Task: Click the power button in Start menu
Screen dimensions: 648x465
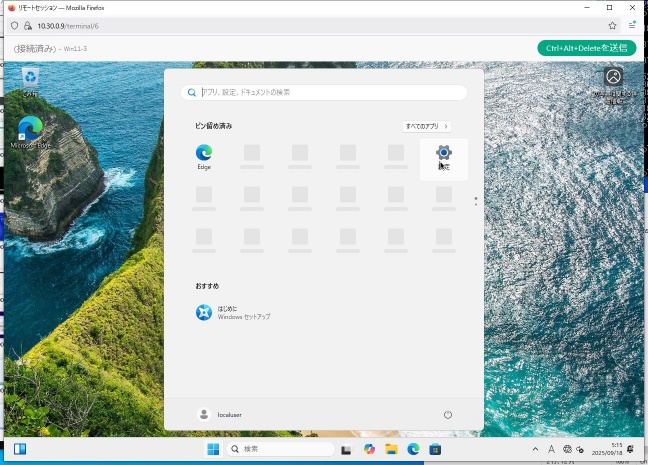Action: (448, 414)
